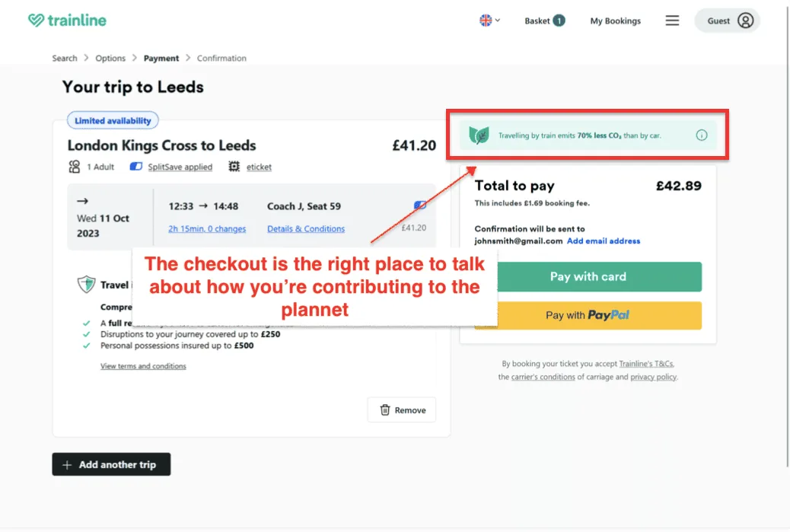This screenshot has width=790, height=532.
Task: Click the travel insurance shield icon
Action: 85,285
